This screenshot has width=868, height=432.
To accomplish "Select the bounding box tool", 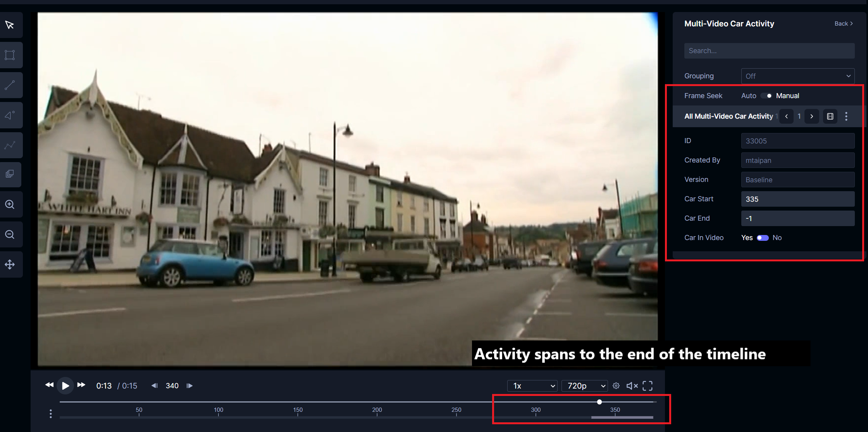I will [10, 55].
